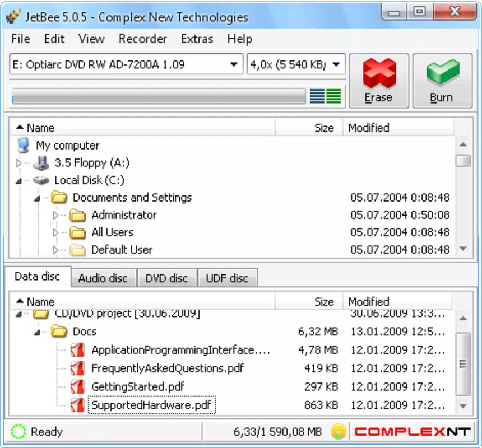Collapse the Documents and Settings node
482x448 pixels.
click(37, 198)
